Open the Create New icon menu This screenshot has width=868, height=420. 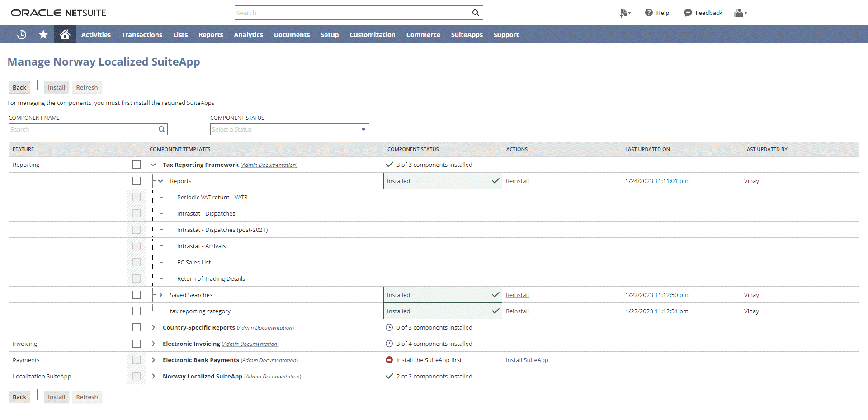[625, 13]
